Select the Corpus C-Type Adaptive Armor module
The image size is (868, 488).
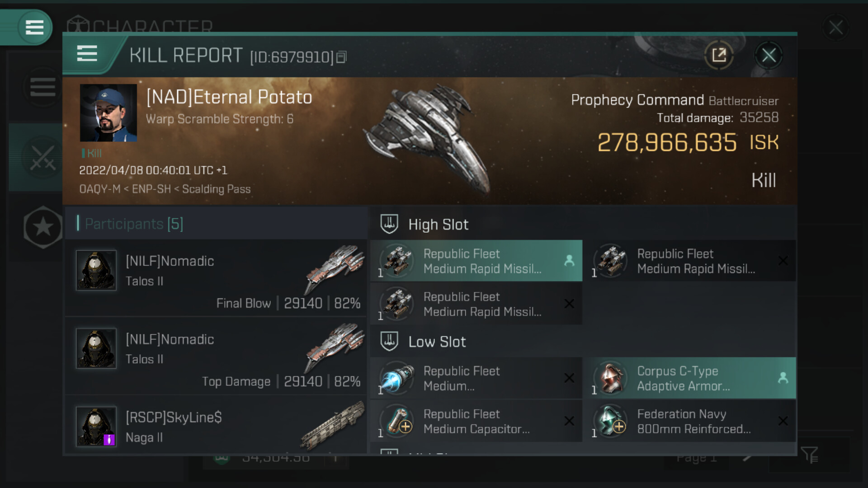point(690,378)
